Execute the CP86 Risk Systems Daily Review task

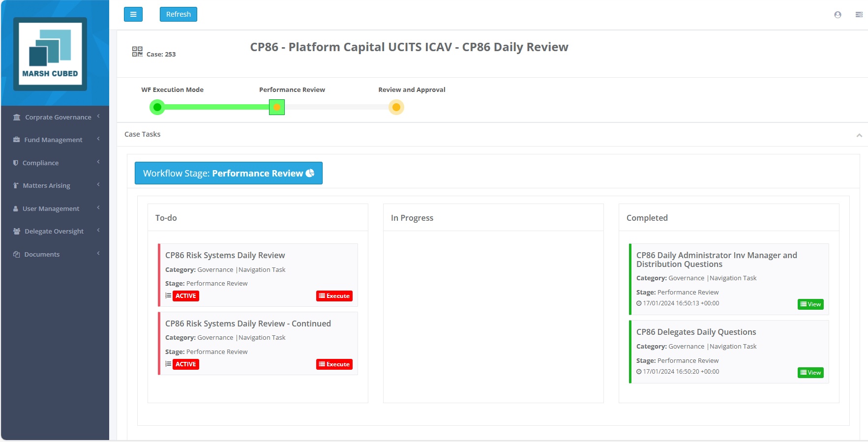(334, 296)
